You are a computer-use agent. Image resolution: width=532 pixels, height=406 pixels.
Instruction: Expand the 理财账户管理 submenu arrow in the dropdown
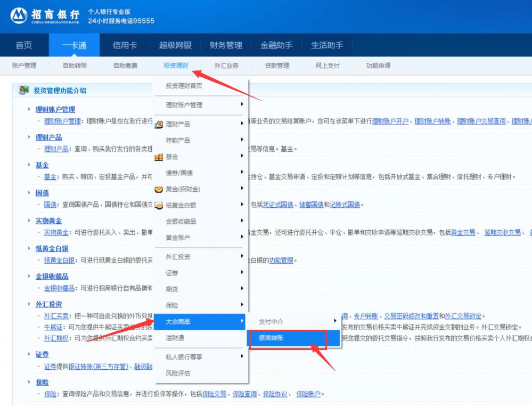tap(242, 104)
